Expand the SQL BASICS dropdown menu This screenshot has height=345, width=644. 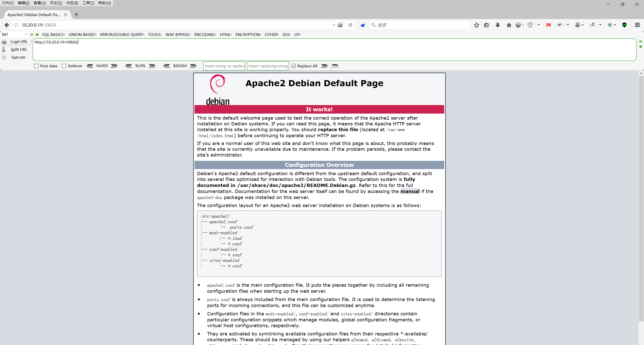[x=53, y=34]
